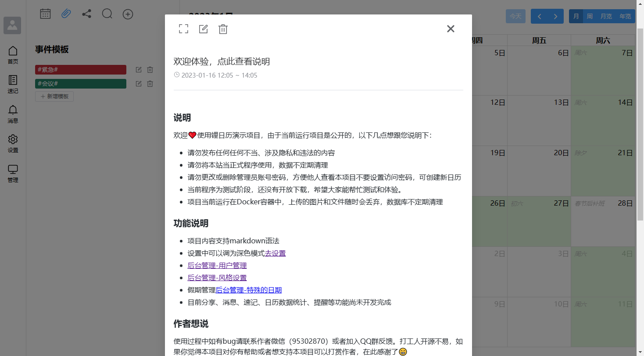The width and height of the screenshot is (644, 356).
Task: Open 速记 in the left sidebar
Action: [x=13, y=84]
